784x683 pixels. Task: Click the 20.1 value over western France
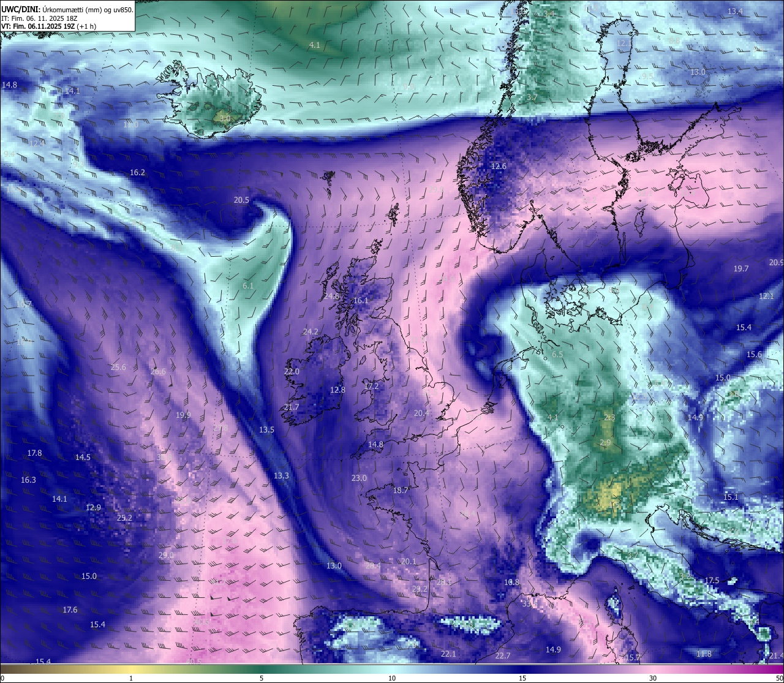(409, 562)
